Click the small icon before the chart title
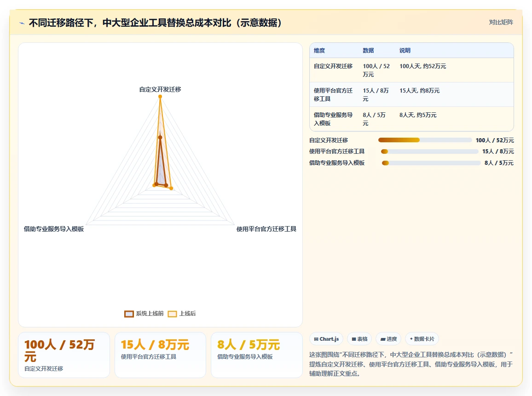The image size is (532, 396). point(22,23)
